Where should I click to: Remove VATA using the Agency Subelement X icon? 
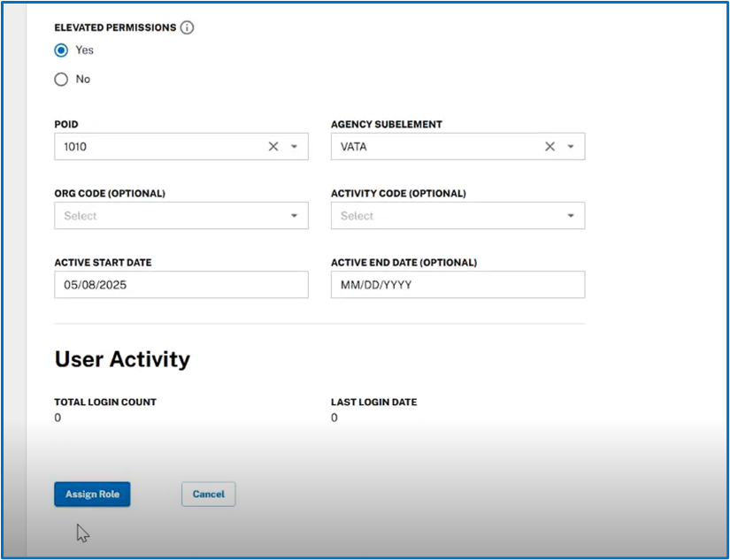(x=549, y=146)
